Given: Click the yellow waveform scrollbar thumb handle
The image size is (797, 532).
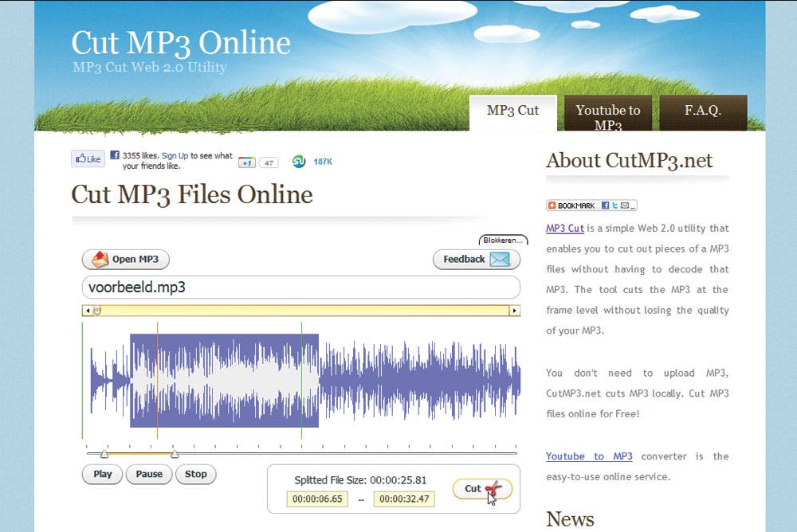Looking at the screenshot, I should (97, 311).
